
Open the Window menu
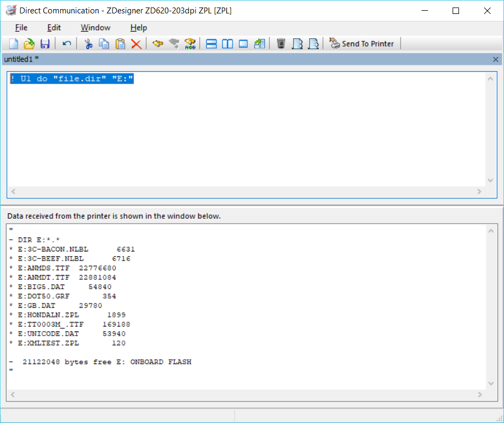point(95,27)
